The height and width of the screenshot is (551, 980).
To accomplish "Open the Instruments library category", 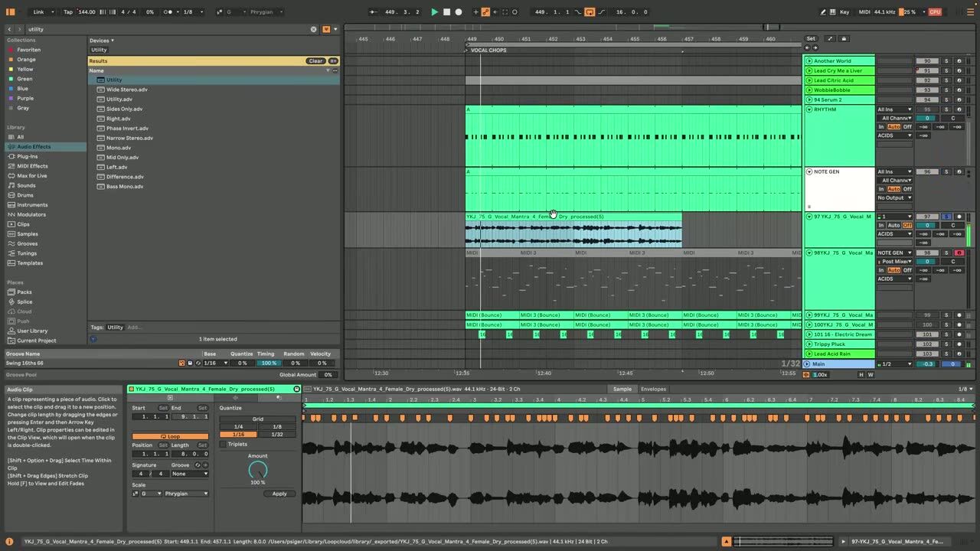I will (32, 205).
